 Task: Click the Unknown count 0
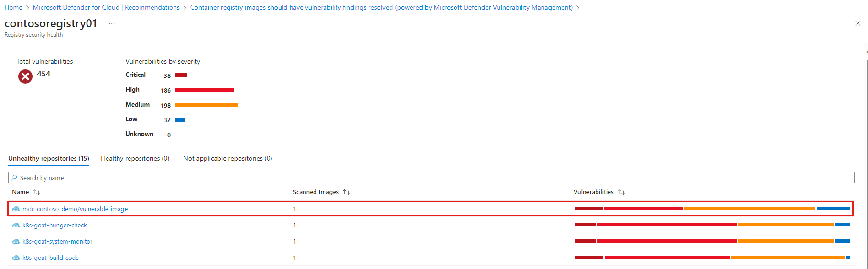pyautogui.click(x=169, y=135)
